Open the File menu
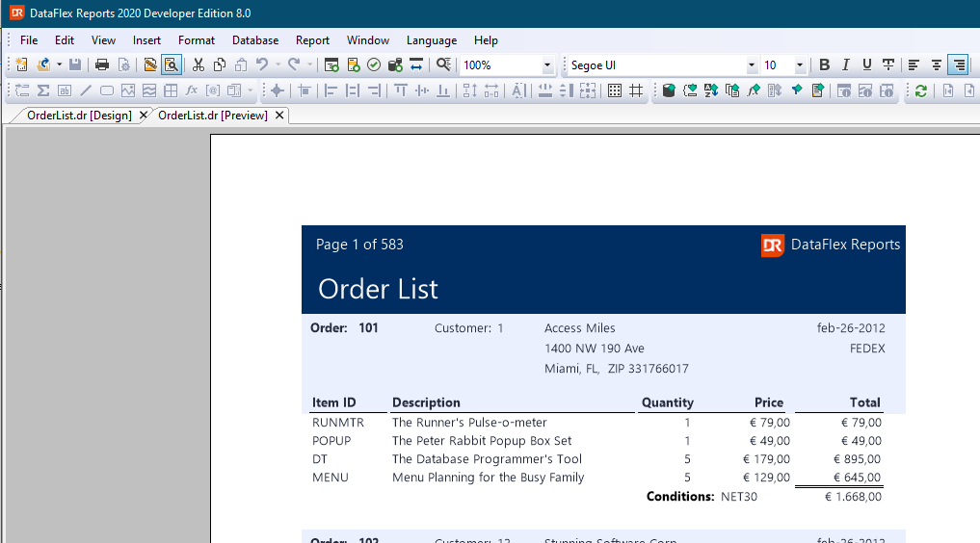This screenshot has height=543, width=980. [x=29, y=40]
